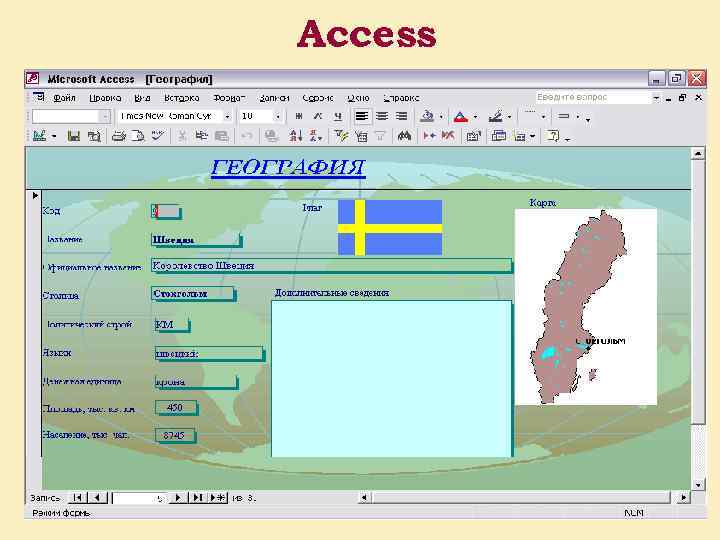Toggle underline formatting

[x=338, y=116]
